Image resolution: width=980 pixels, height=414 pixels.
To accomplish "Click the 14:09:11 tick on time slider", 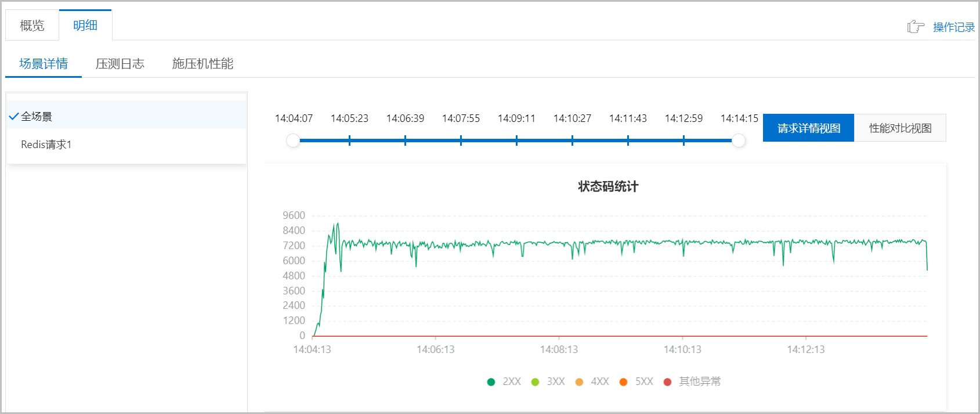I will pos(516,141).
